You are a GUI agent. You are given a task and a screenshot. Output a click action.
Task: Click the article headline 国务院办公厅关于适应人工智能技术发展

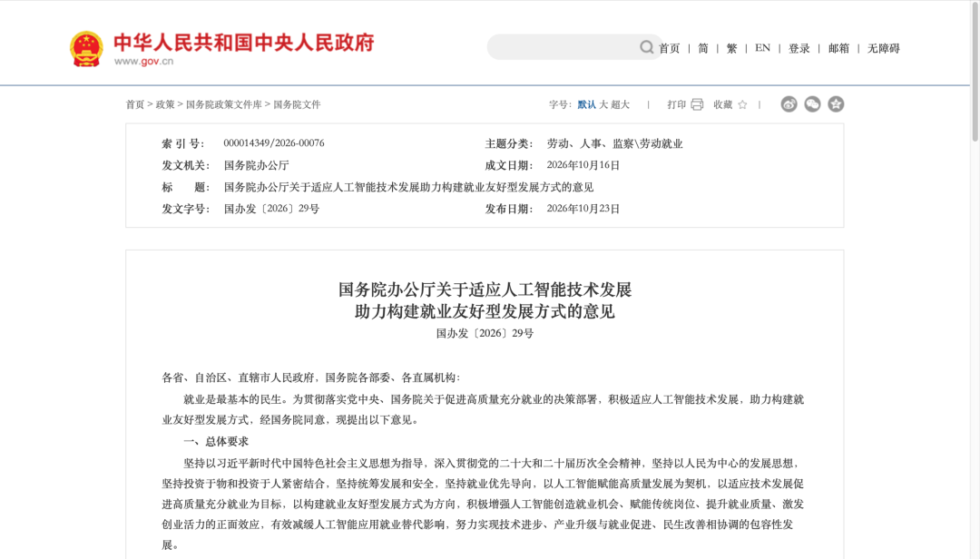(485, 289)
